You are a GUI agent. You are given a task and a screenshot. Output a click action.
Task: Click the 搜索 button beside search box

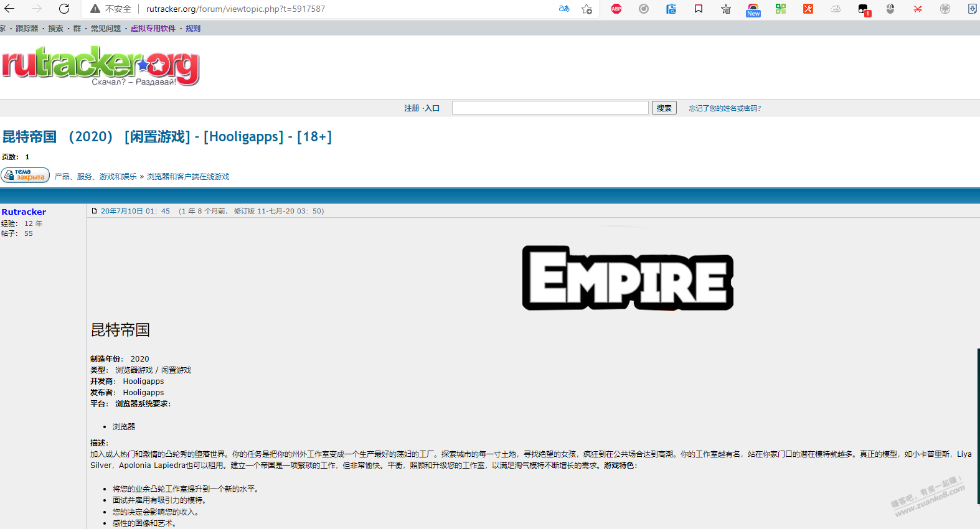click(664, 108)
